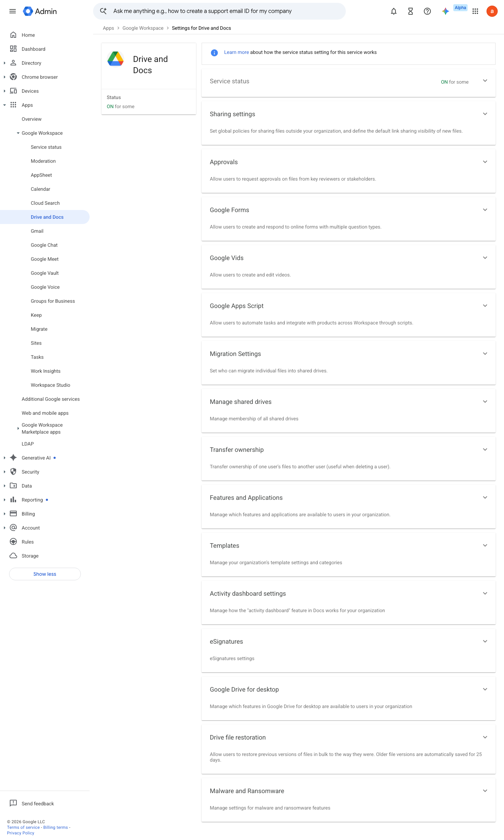The width and height of the screenshot is (504, 840).
Task: Click the Rules icon in sidebar
Action: pyautogui.click(x=13, y=542)
